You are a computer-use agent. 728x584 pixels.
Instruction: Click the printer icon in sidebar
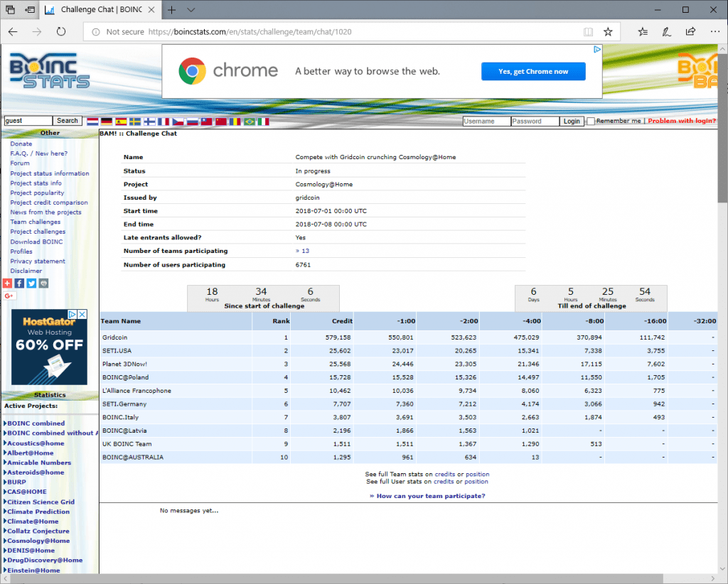pyautogui.click(x=43, y=283)
